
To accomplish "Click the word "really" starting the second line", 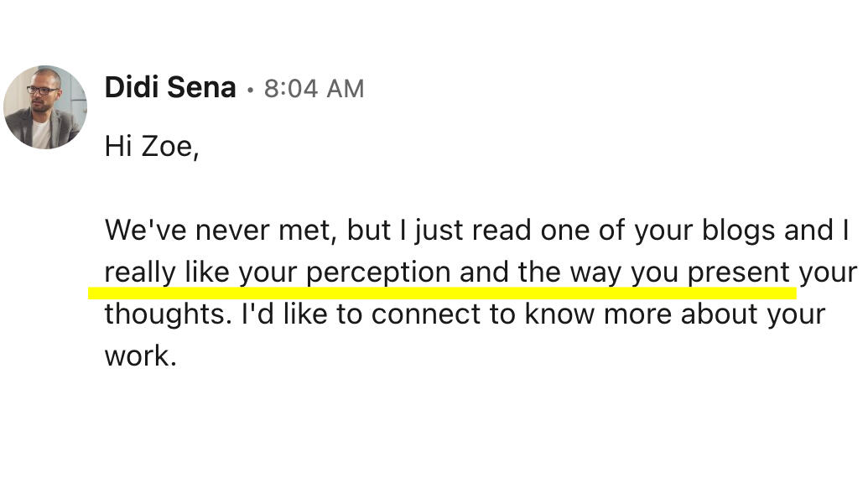I will tap(140, 273).
